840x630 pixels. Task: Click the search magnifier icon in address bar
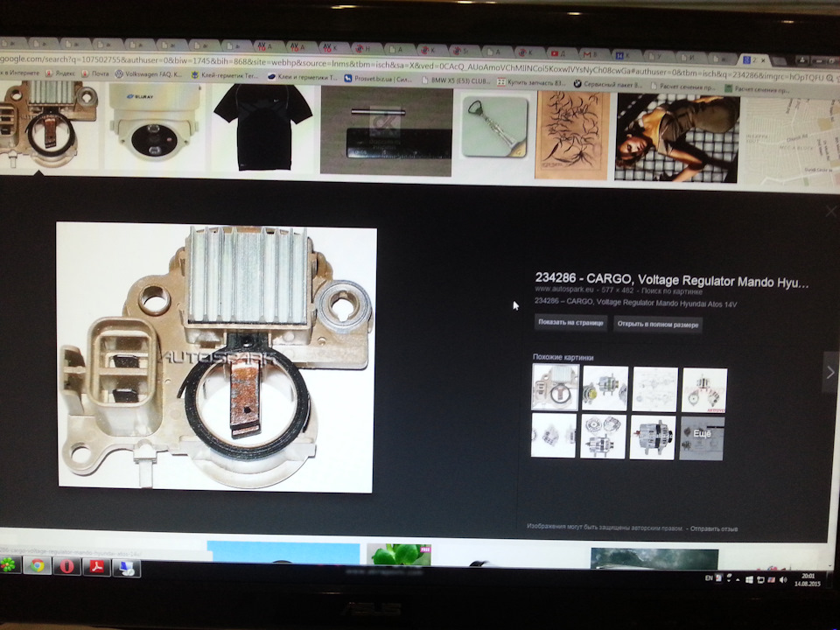point(829,78)
